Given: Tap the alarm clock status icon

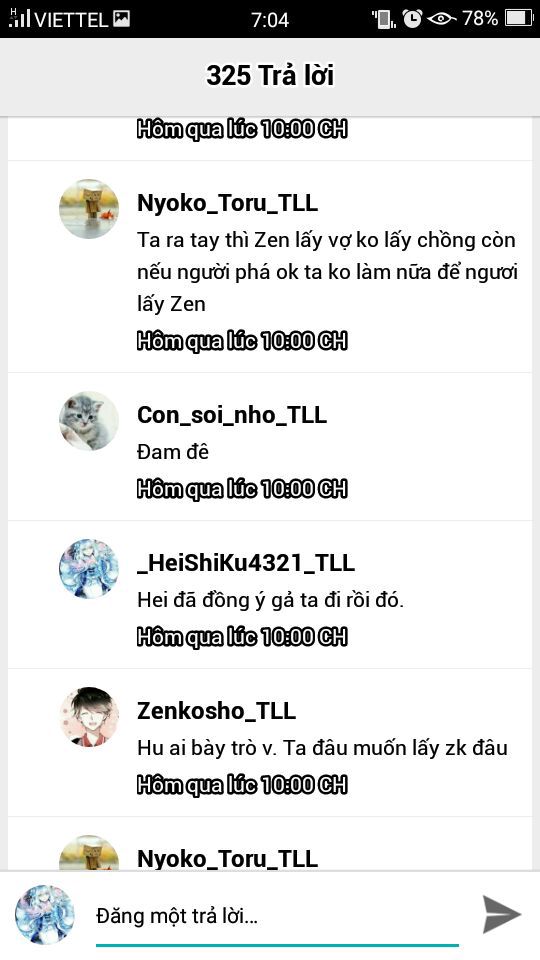Looking at the screenshot, I should coord(412,19).
